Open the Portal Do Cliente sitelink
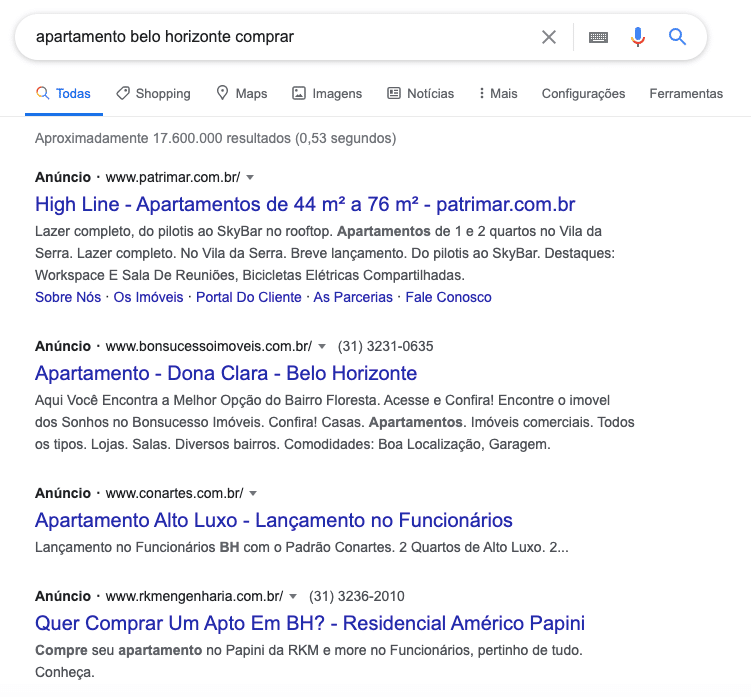Image resolution: width=751 pixels, height=697 pixels. click(249, 297)
